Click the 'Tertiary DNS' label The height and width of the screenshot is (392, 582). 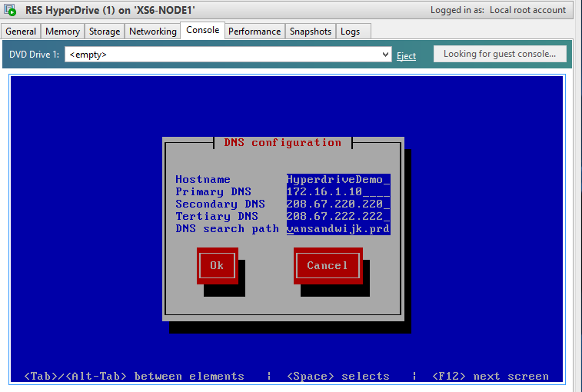[217, 217]
